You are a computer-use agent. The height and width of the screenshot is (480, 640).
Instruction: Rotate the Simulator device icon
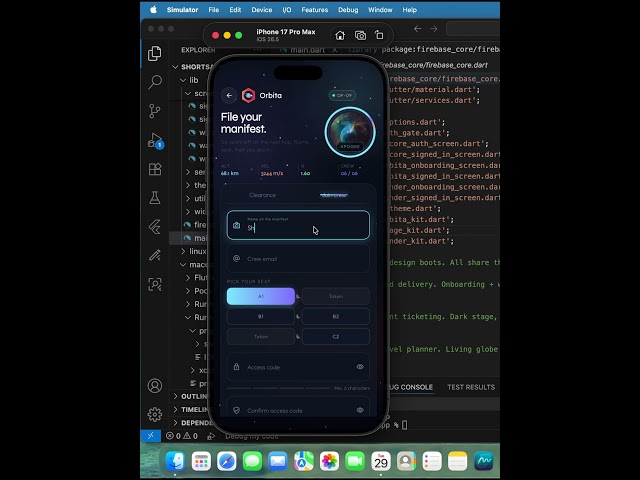click(x=379, y=36)
